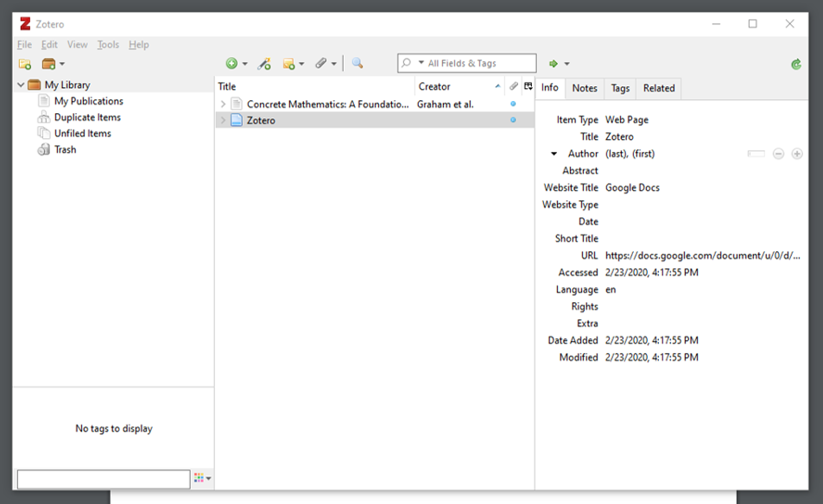The image size is (823, 504).
Task: Sort items by the Creator column
Action: point(459,86)
